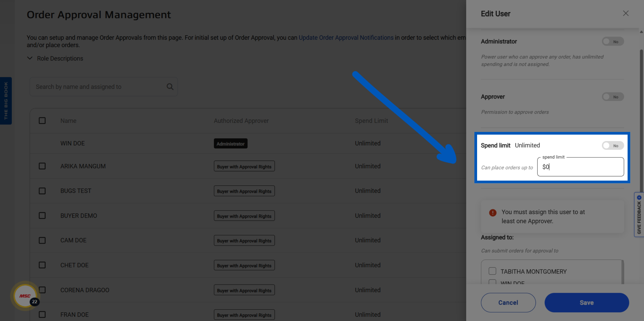Viewport: 644px width, 321px height.
Task: Click the Authorized Approver column header
Action: (x=241, y=121)
